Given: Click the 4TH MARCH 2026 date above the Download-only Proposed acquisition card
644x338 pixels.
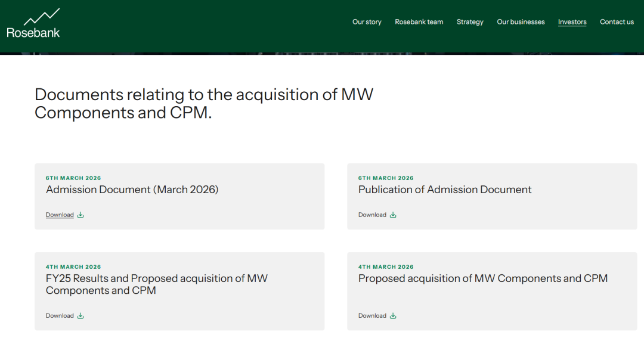Looking at the screenshot, I should point(386,267).
